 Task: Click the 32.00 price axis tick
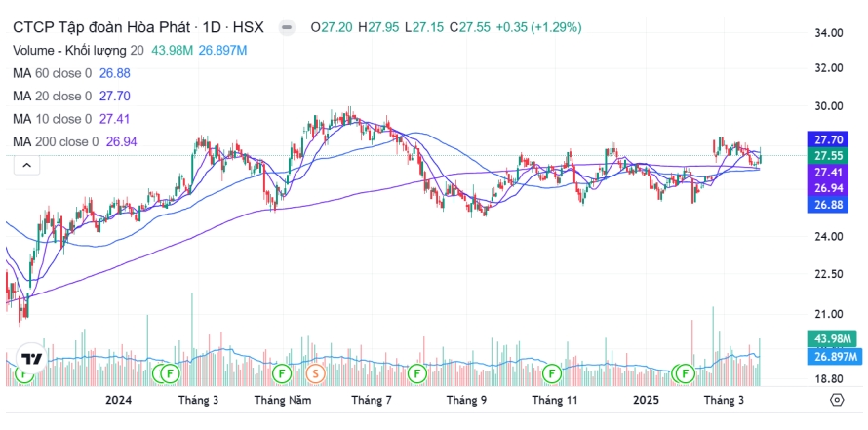coord(828,68)
